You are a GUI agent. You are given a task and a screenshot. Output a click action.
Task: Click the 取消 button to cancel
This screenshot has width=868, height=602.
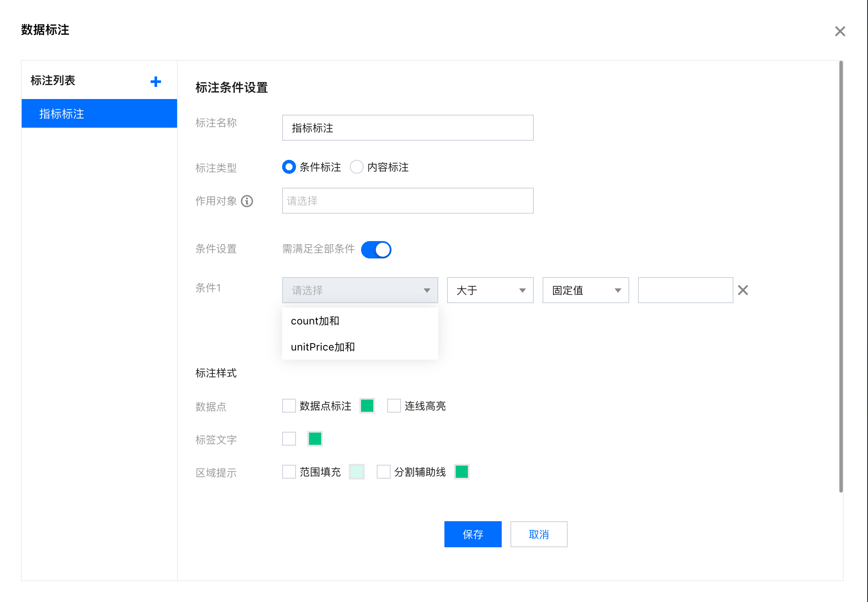pos(539,534)
